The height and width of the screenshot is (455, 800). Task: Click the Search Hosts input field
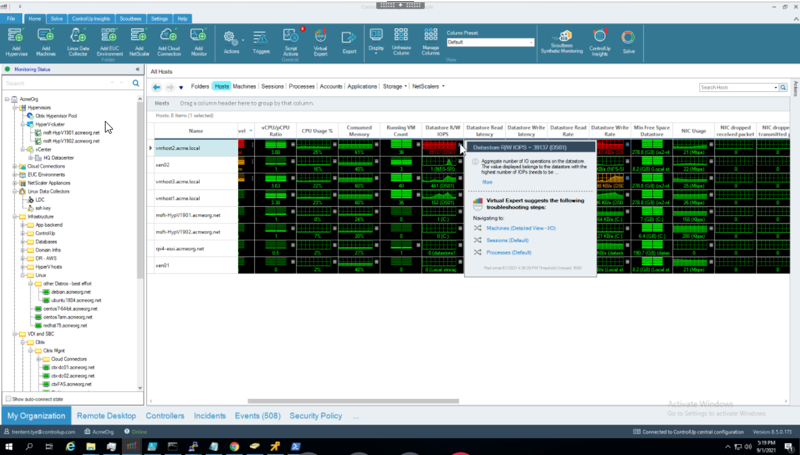(x=738, y=88)
